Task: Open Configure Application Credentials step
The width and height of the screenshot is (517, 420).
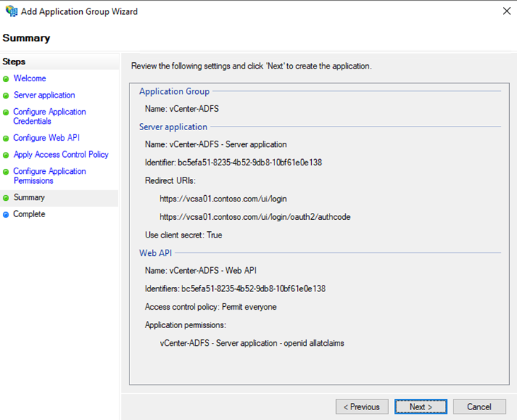Action: [50, 117]
